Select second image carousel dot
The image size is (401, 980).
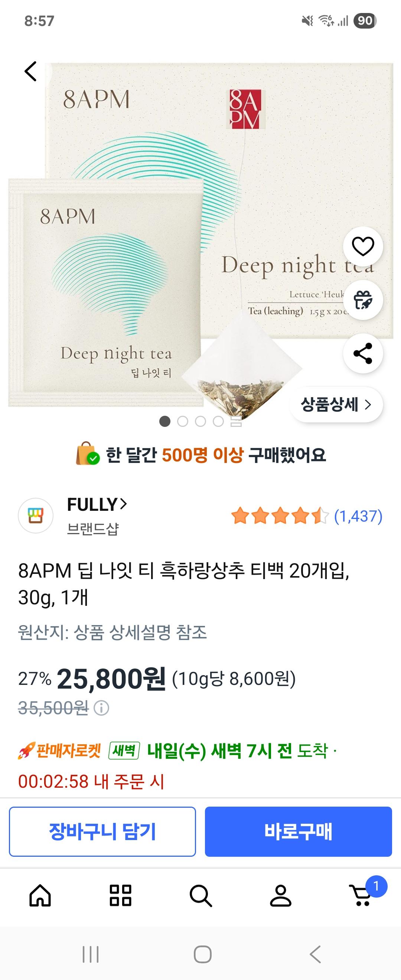(183, 421)
